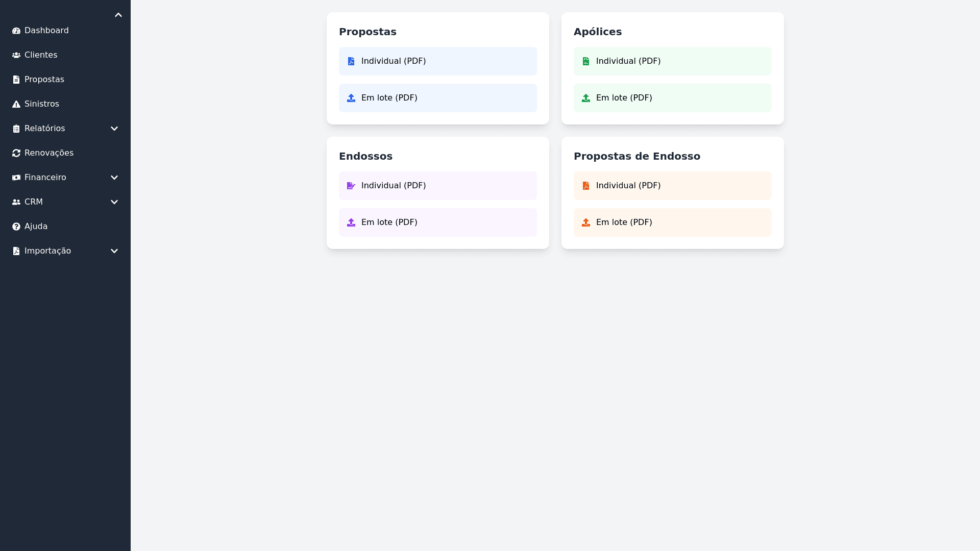
Task: Expand the Relatórios submenu chevron
Action: click(114, 129)
